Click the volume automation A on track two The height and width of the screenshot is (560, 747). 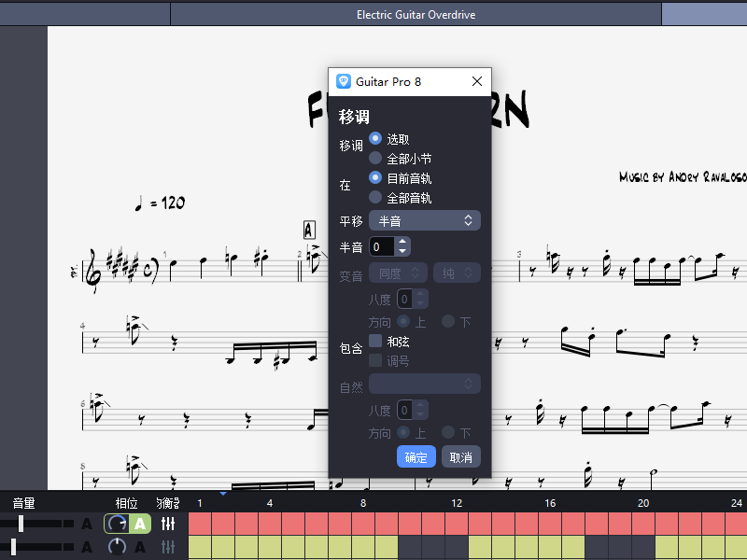tap(87, 547)
